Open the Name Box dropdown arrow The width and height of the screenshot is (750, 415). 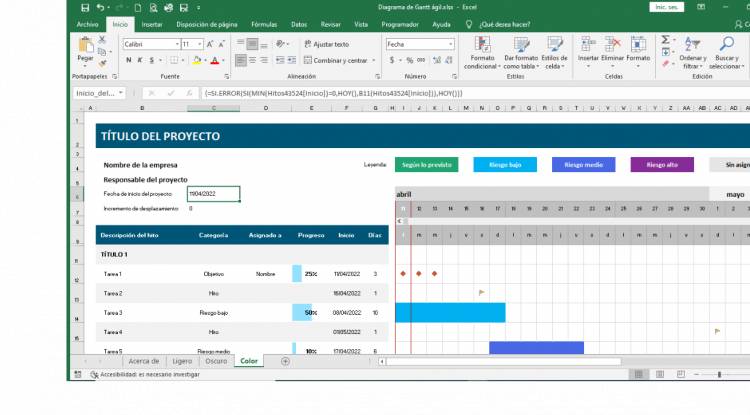pyautogui.click(x=121, y=93)
